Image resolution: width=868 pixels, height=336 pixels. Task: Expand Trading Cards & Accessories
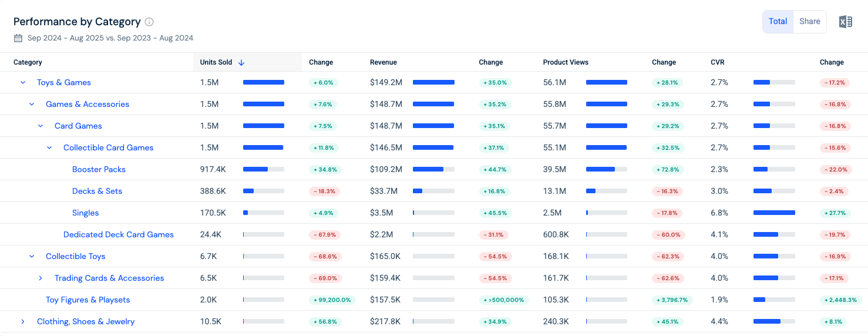41,278
